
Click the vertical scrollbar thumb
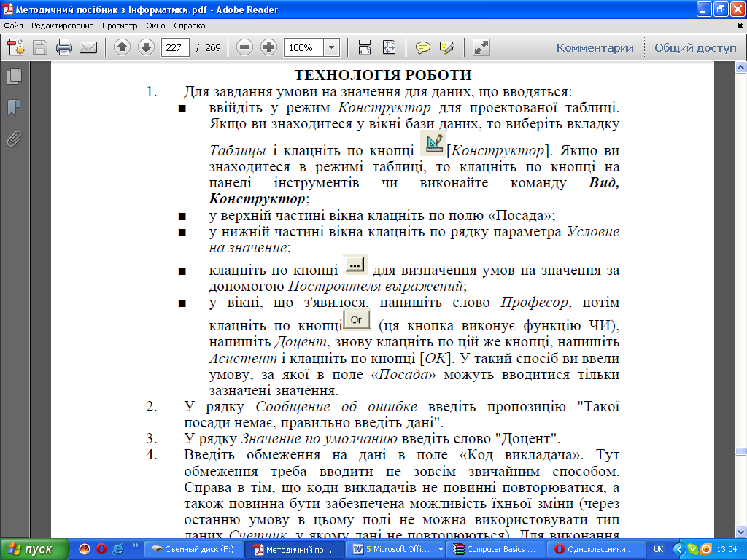tap(740, 451)
